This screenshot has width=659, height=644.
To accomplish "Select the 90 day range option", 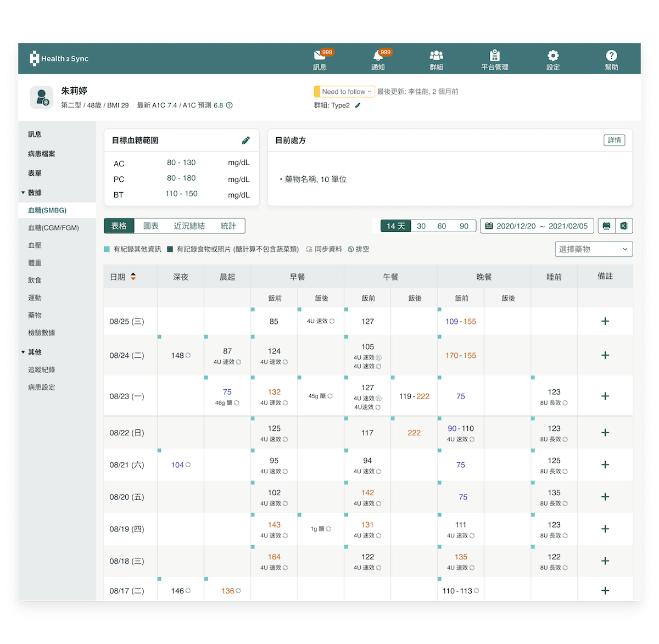I will point(464,226).
